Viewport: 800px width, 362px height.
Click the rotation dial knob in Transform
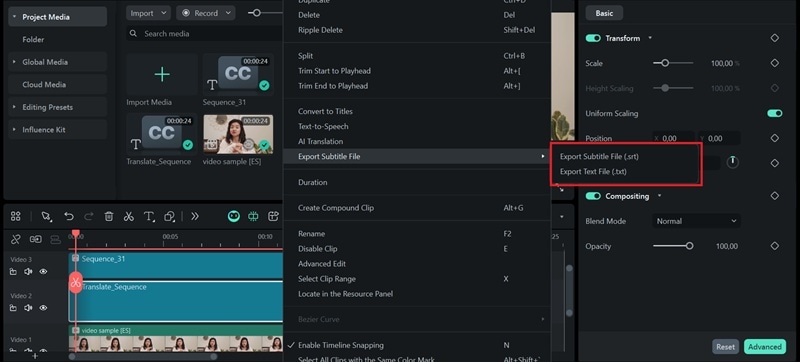733,163
